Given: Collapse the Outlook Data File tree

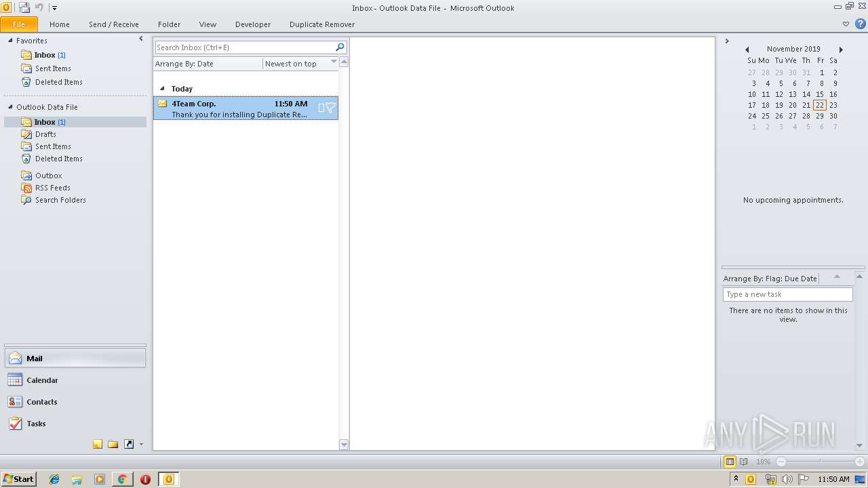Looking at the screenshot, I should coord(10,107).
